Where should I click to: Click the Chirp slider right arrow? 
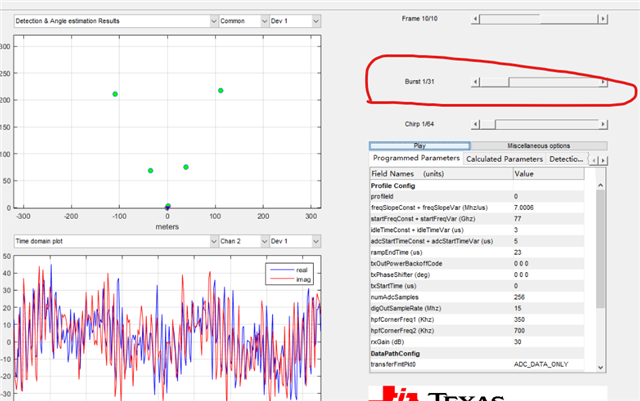603,124
